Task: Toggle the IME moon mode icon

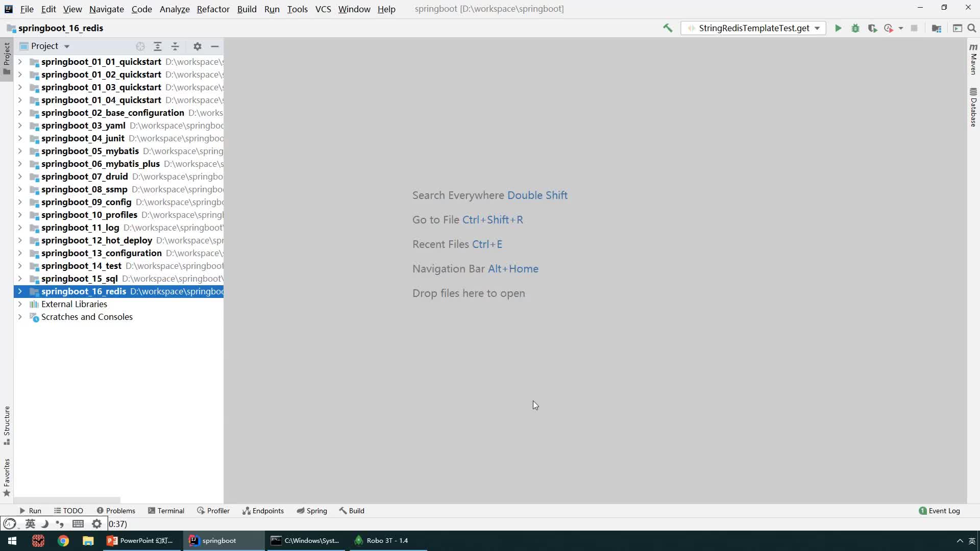Action: point(45,524)
